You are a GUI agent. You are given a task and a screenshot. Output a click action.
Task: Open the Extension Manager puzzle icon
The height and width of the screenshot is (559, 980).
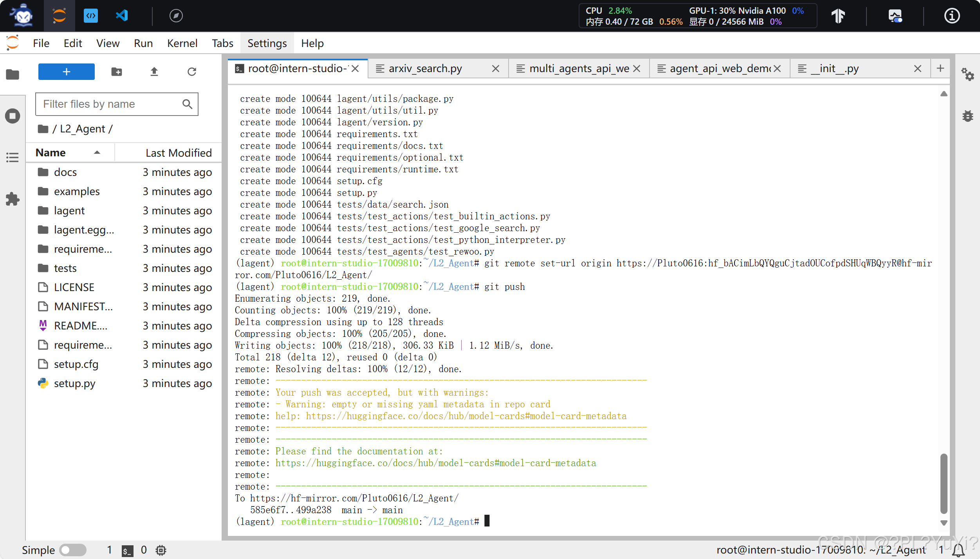tap(13, 199)
